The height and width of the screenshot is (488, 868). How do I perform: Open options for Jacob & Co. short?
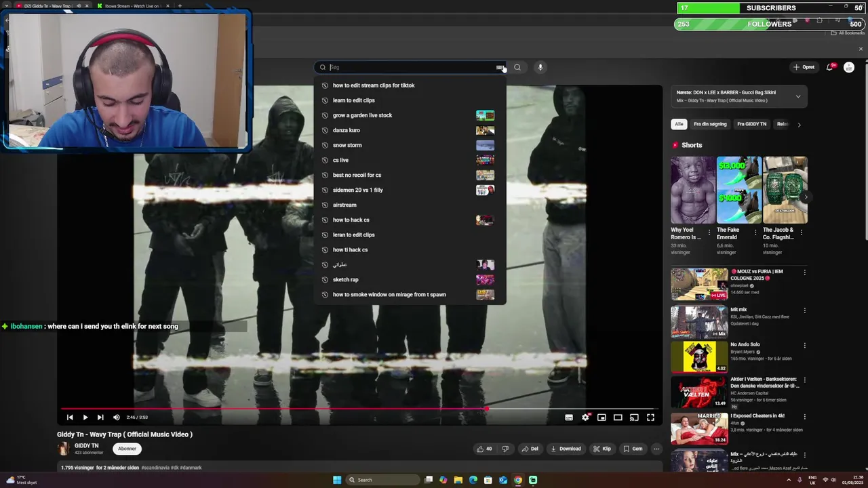click(x=802, y=232)
